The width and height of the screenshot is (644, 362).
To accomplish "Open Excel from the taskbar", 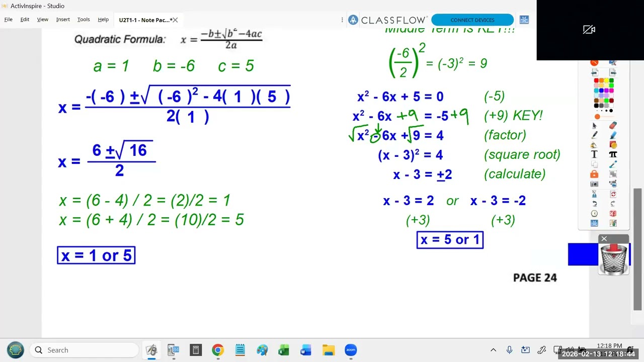I will coord(284,350).
